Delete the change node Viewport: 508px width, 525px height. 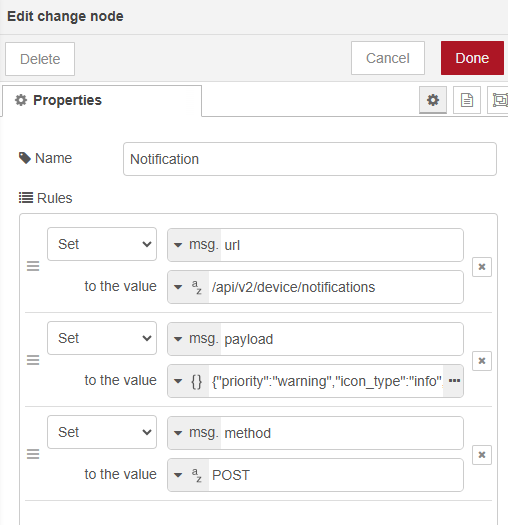click(40, 59)
